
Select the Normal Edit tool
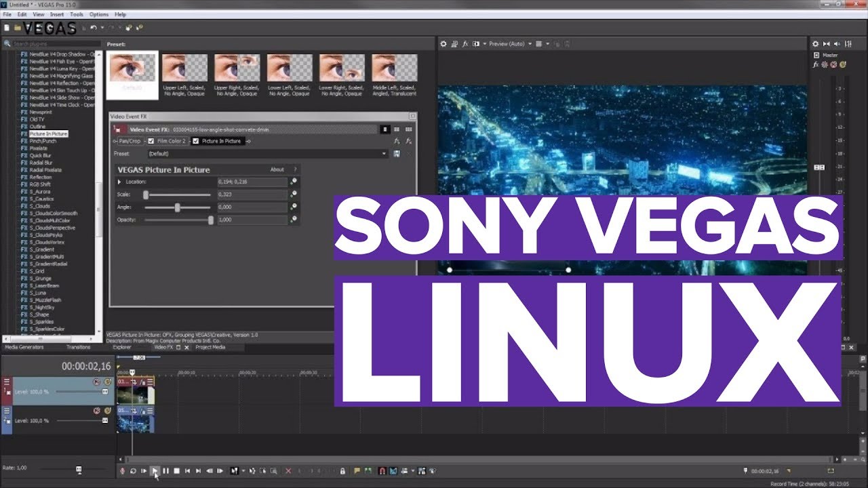tap(234, 471)
